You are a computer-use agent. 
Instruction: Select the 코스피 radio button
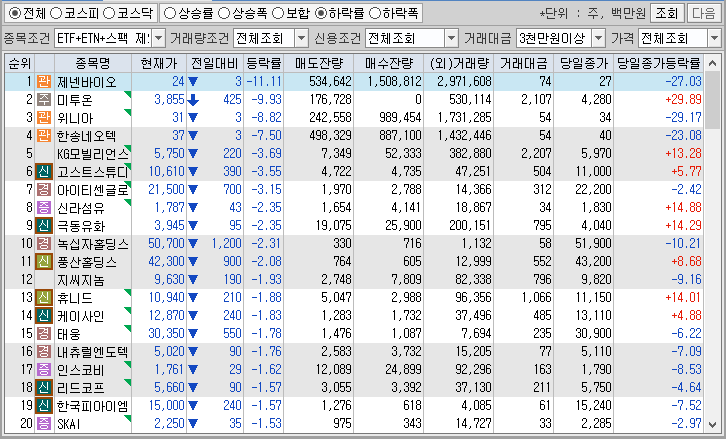point(56,13)
